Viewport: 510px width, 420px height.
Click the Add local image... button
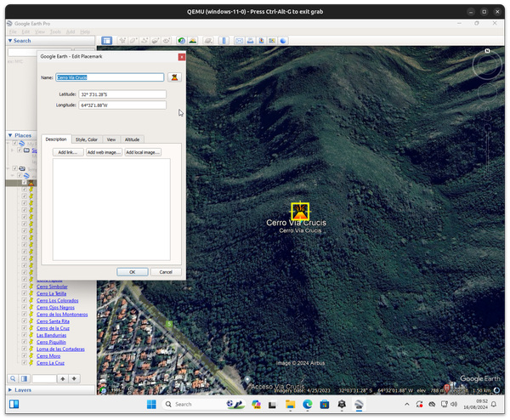pos(143,152)
